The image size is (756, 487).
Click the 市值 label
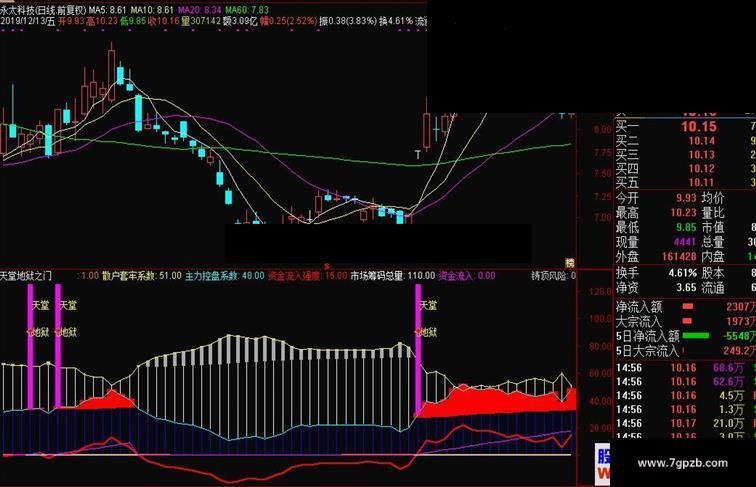pos(713,227)
